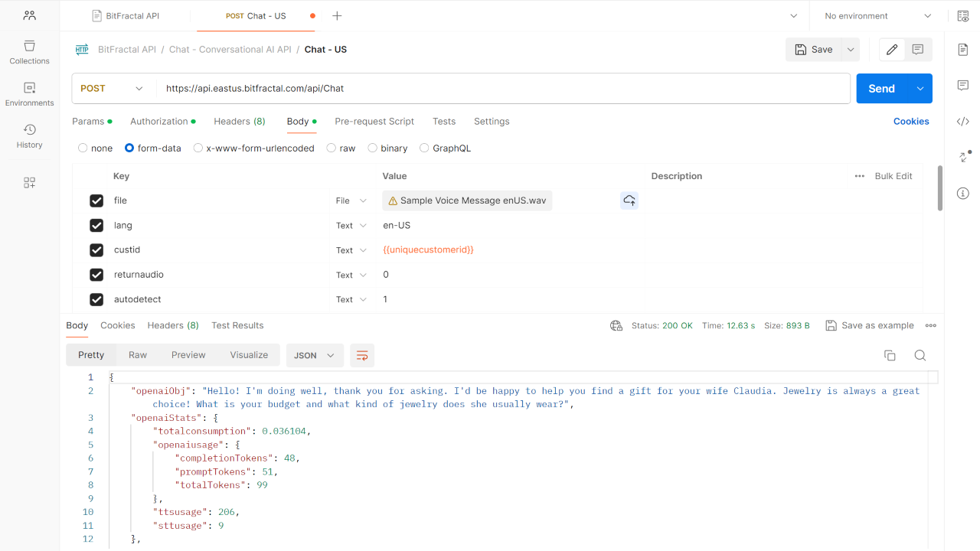
Task: Open the Environments sidebar panel
Action: (x=29, y=94)
